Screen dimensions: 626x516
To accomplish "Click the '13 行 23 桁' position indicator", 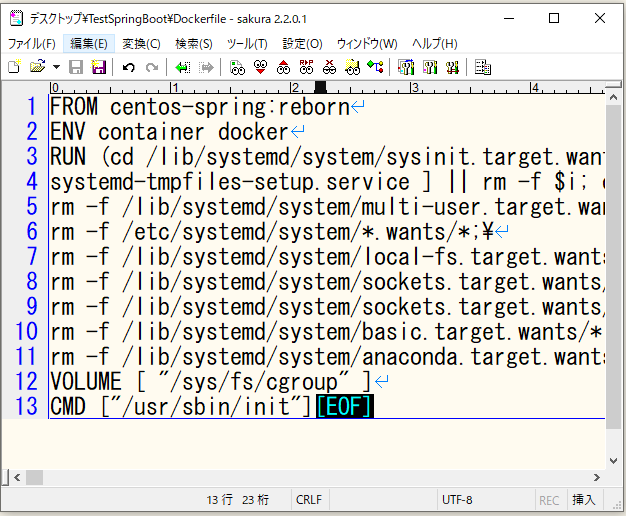I will 238,500.
